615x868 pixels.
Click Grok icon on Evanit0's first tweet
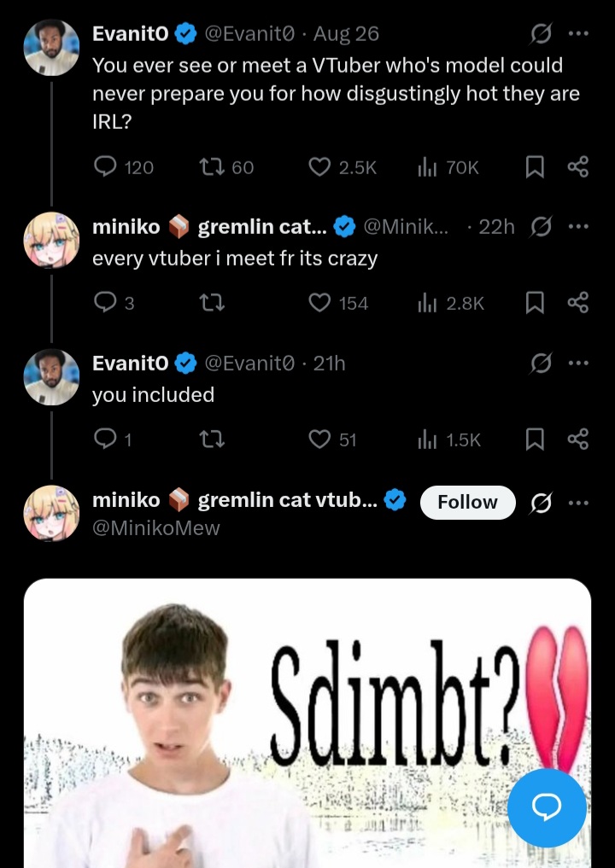(x=540, y=34)
